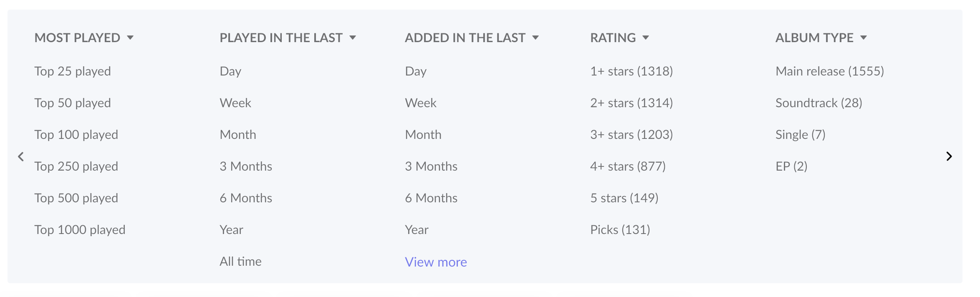
Task: Go to previous filter columns with left chevron
Action: point(21,156)
